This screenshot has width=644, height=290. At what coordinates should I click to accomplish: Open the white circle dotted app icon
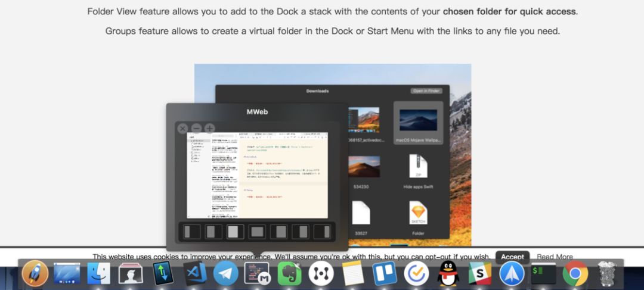click(x=321, y=274)
